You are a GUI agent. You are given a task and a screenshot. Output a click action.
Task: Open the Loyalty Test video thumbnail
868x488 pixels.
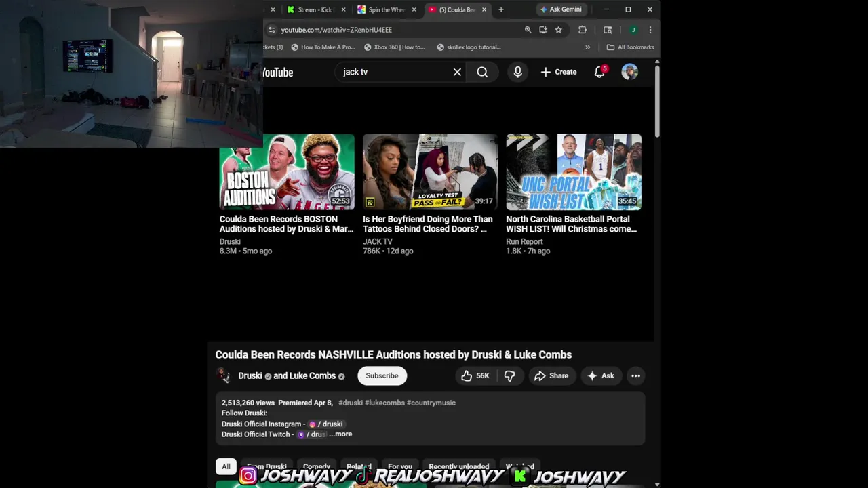[x=430, y=171]
